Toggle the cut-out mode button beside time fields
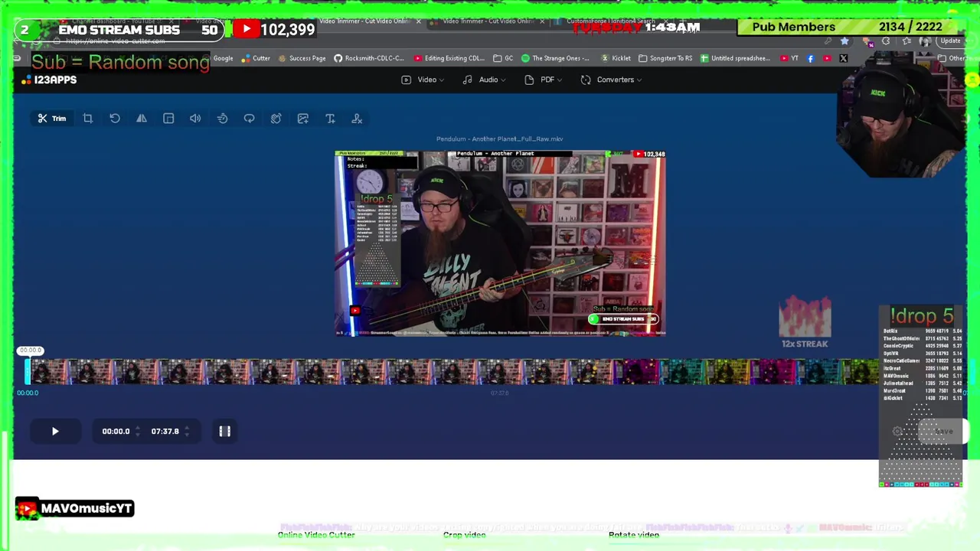The image size is (980, 551). (225, 432)
